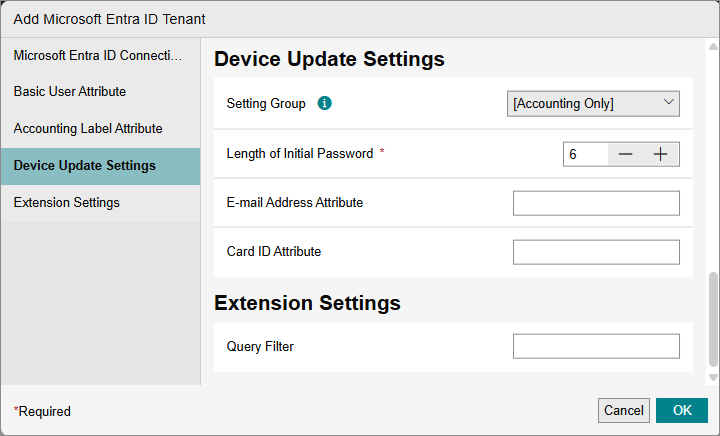Screen dimensions: 720x436
Task: Focus the Card ID Attribute field
Action: click(x=596, y=252)
